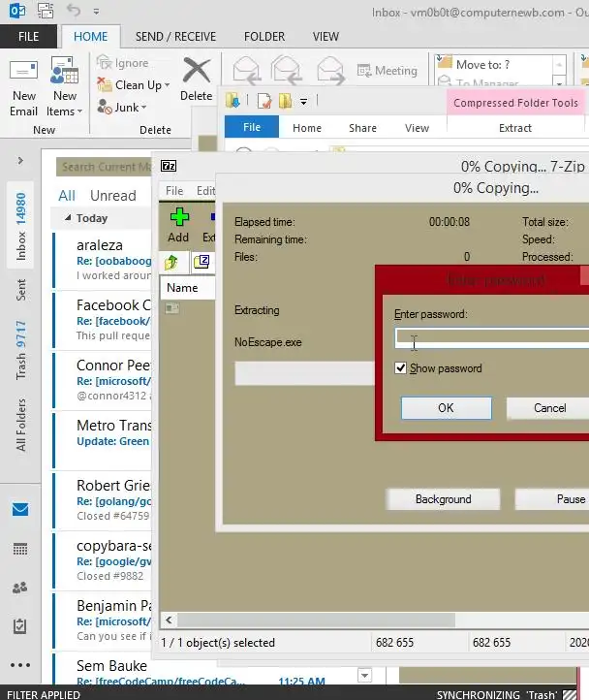Screen dimensions: 589x700
Task: Open the Sent folder in sidebar
Action: click(20, 290)
